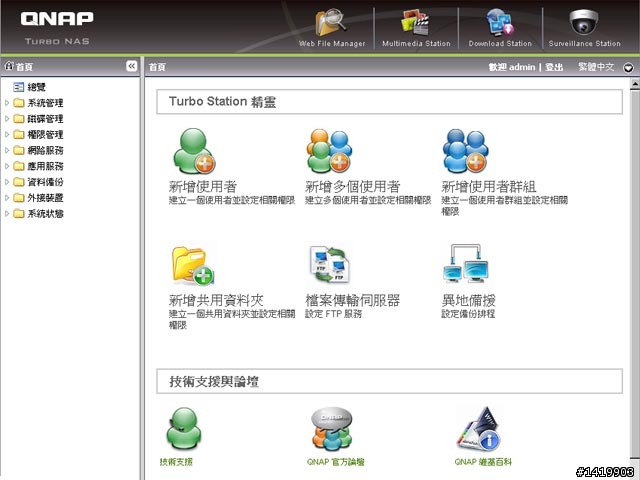Select 系統狀態 in the sidebar
640x480 pixels.
pos(45,213)
